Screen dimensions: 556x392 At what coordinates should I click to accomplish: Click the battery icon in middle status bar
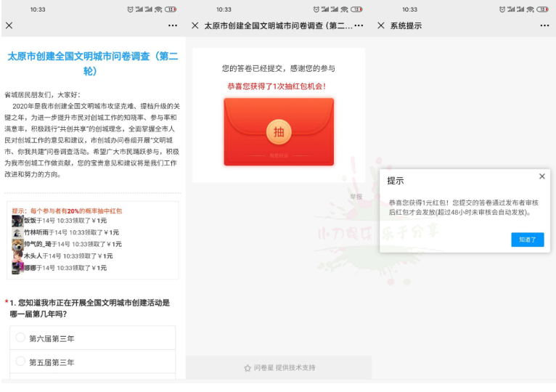click(356, 9)
